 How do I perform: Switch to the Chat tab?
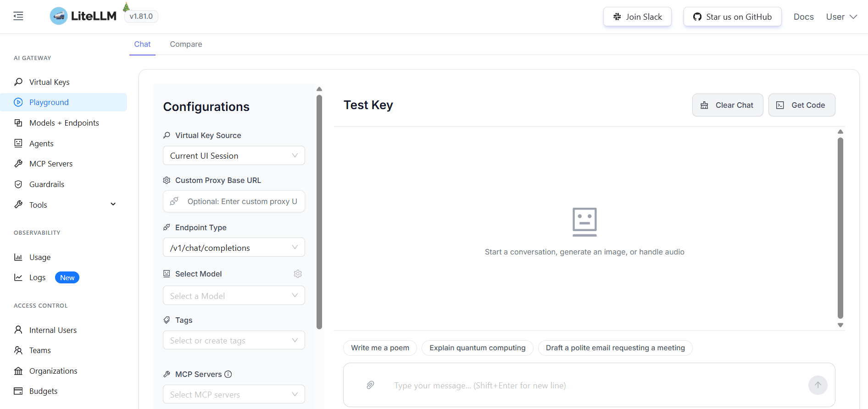click(142, 44)
